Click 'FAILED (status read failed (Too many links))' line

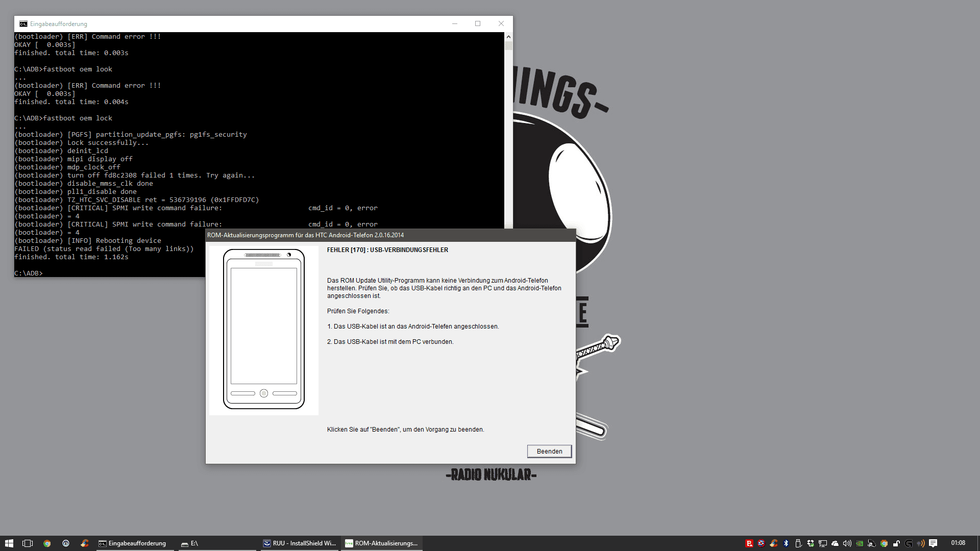tap(104, 249)
